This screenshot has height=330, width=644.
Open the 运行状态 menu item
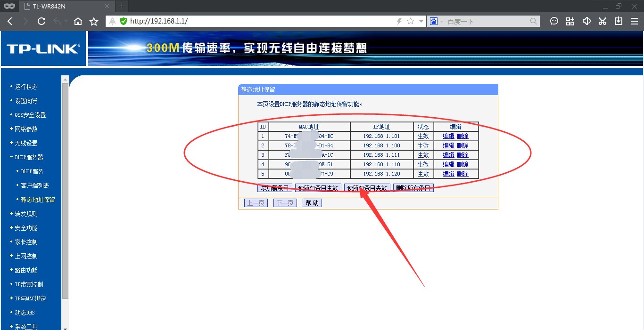(x=26, y=87)
